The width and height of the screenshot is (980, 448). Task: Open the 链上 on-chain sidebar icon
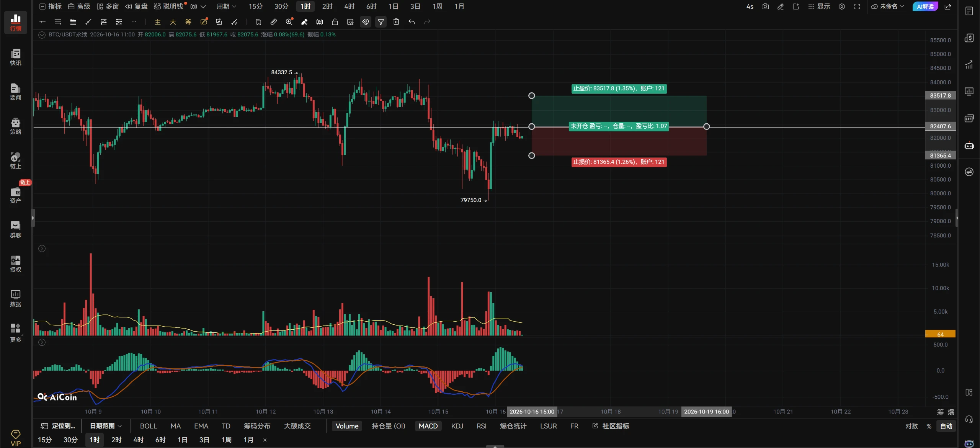pos(16,161)
